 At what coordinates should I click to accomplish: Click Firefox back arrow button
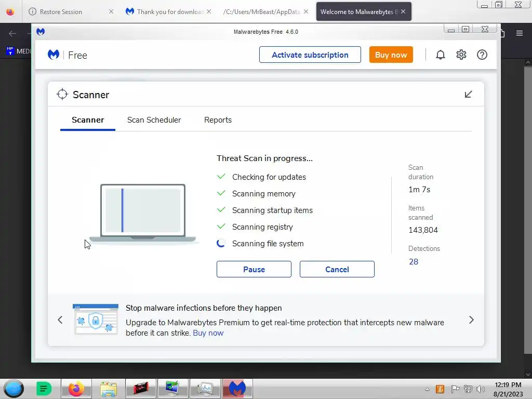coord(12,33)
